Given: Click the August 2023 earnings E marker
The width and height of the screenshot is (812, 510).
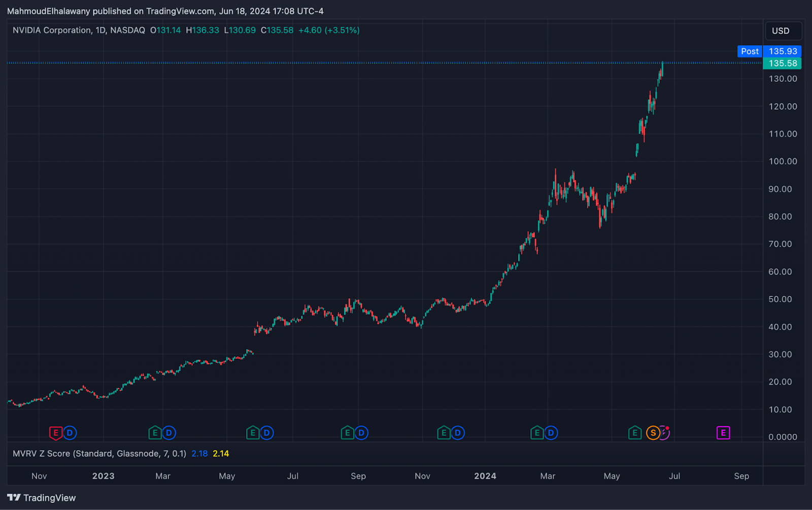Looking at the screenshot, I should tap(347, 433).
